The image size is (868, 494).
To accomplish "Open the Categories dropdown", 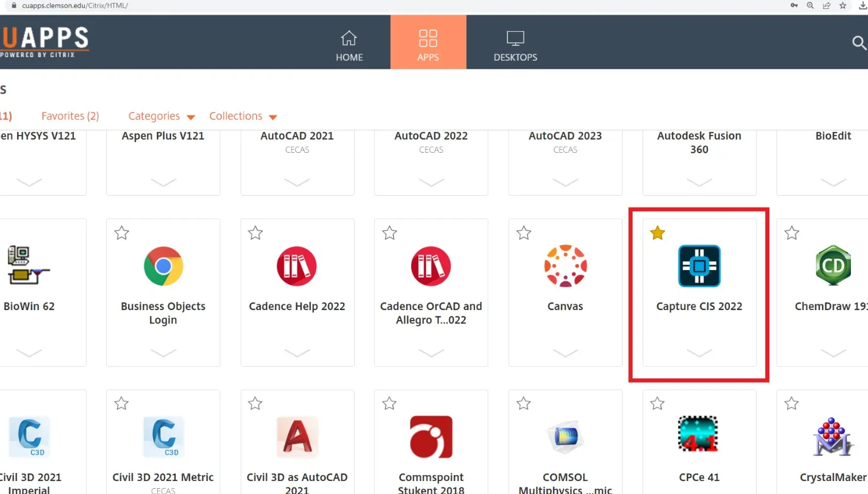I will 161,116.
